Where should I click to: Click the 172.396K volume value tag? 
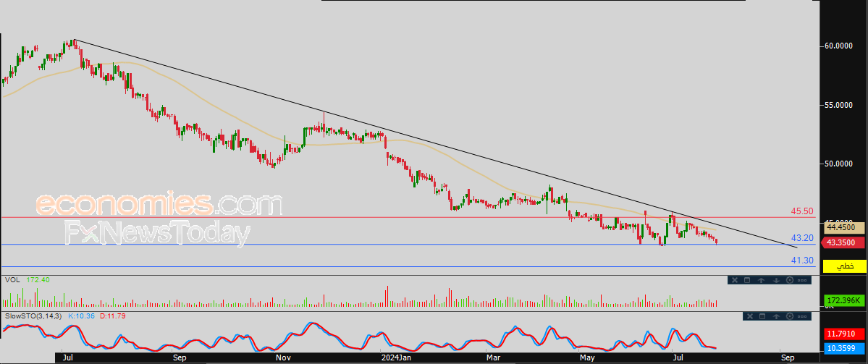tap(843, 300)
